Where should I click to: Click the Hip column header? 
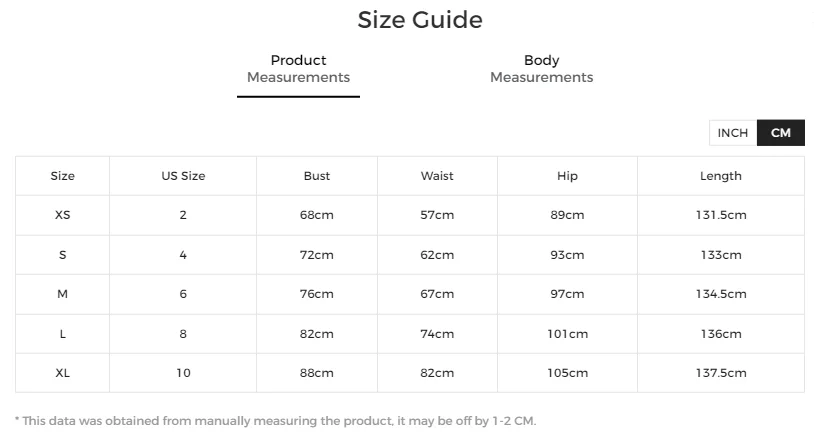[x=567, y=176]
